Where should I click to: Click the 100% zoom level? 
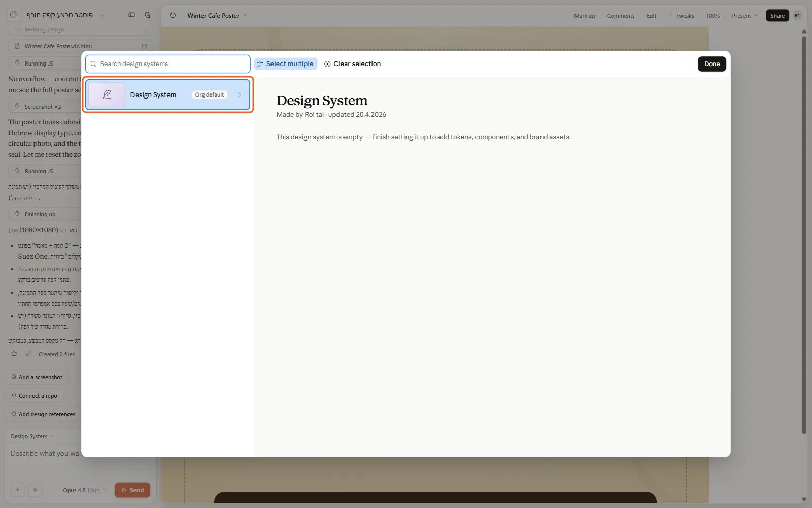[713, 16]
